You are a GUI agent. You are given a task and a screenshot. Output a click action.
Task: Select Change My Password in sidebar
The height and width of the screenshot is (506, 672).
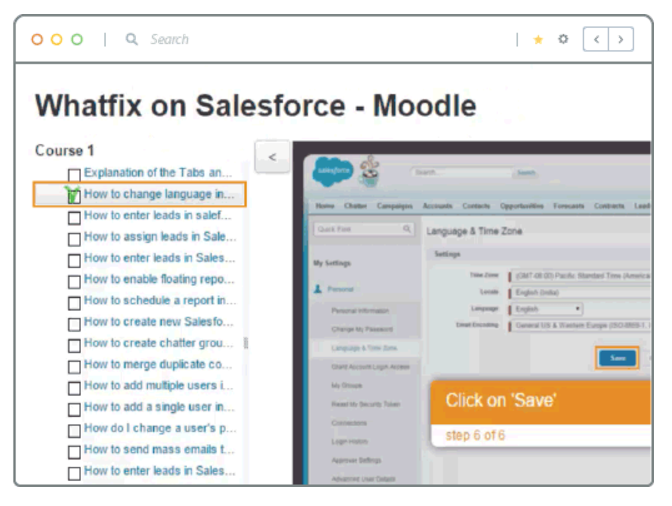362,329
